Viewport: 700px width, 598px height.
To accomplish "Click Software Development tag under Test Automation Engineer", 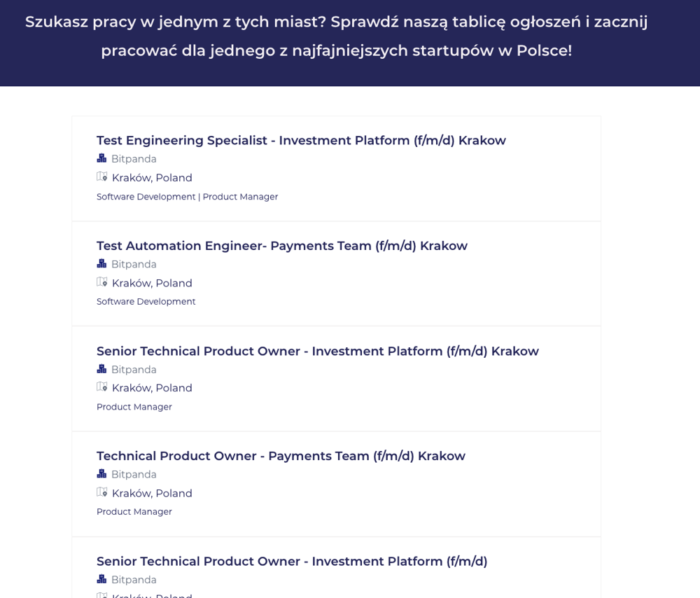I will (x=146, y=302).
